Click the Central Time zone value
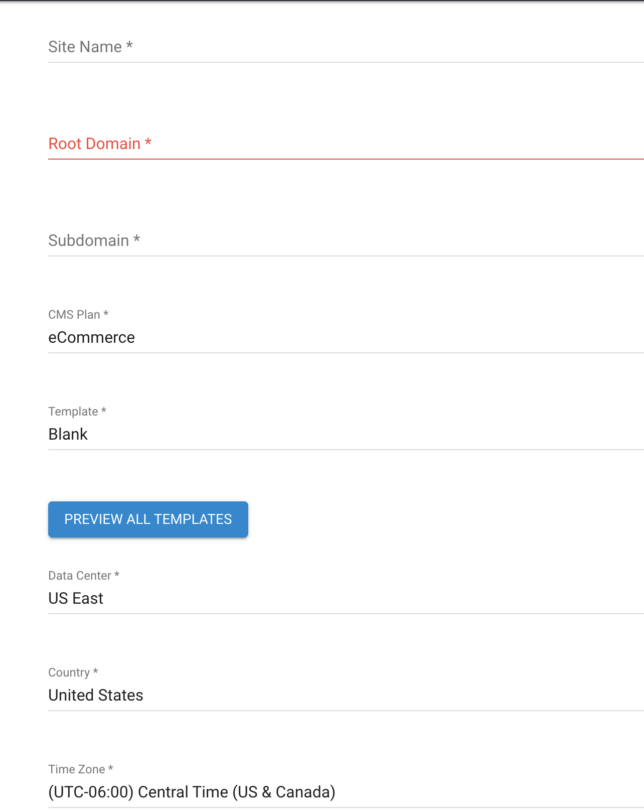The image size is (644, 812). [192, 792]
